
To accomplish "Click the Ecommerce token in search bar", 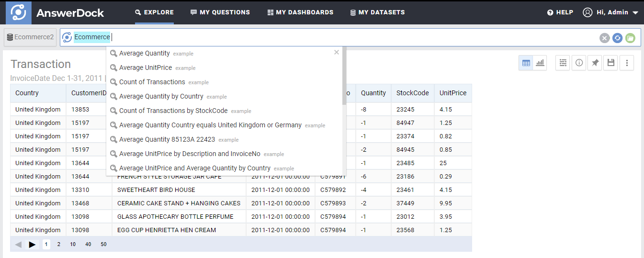I will pyautogui.click(x=92, y=37).
